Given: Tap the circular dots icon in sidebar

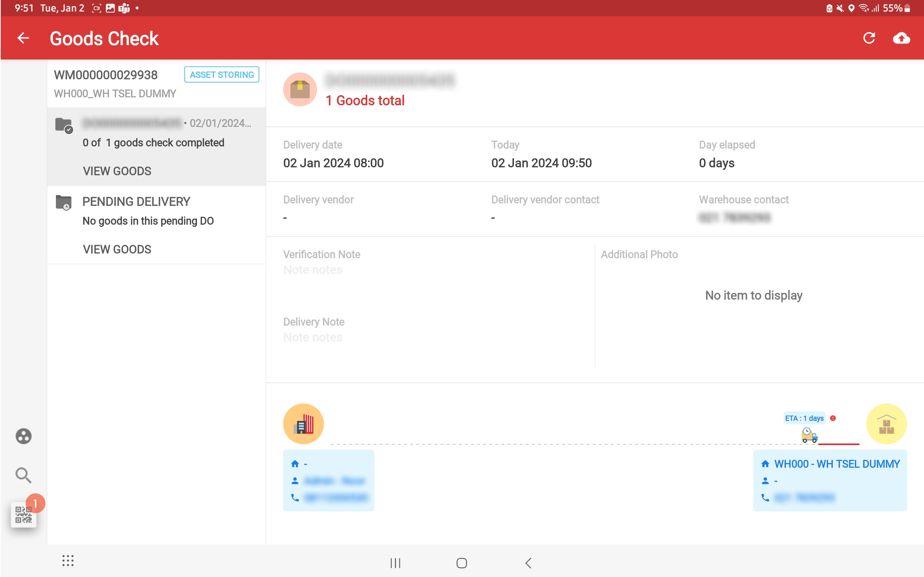Looking at the screenshot, I should (23, 436).
